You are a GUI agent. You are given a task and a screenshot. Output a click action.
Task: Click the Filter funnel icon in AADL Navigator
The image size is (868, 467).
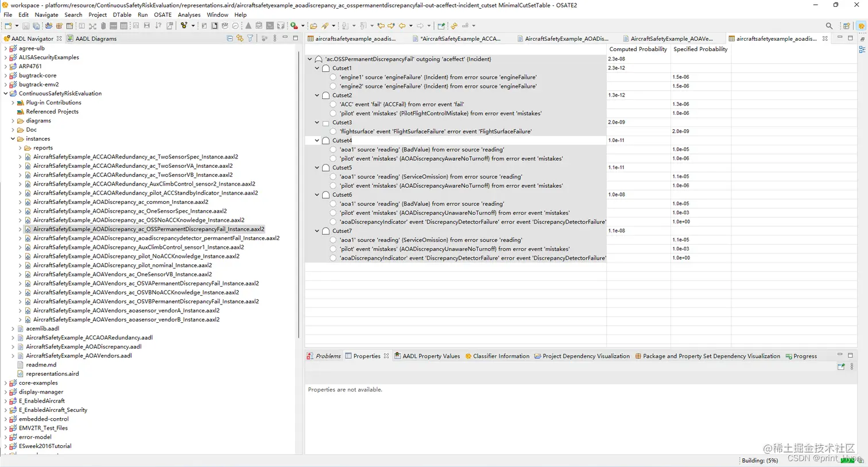click(250, 38)
